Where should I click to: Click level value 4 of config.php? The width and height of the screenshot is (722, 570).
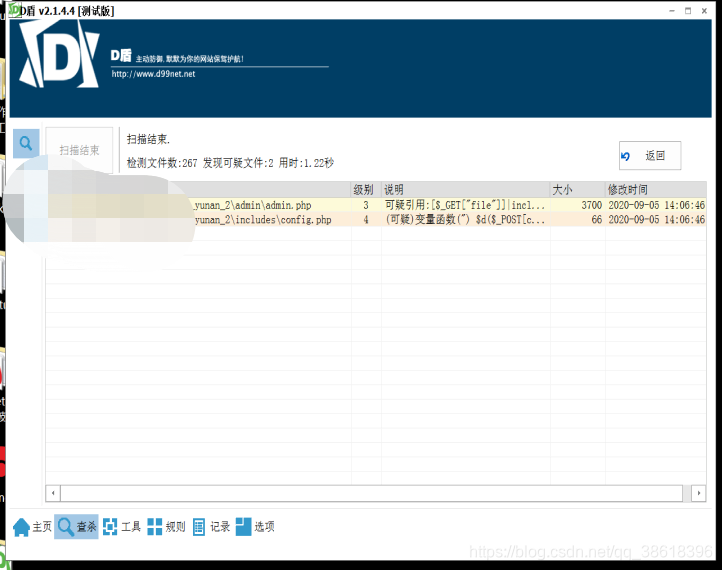[366, 220]
